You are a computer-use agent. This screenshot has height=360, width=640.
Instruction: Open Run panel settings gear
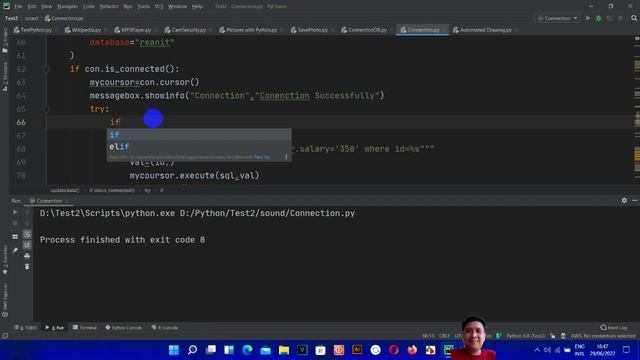624,200
